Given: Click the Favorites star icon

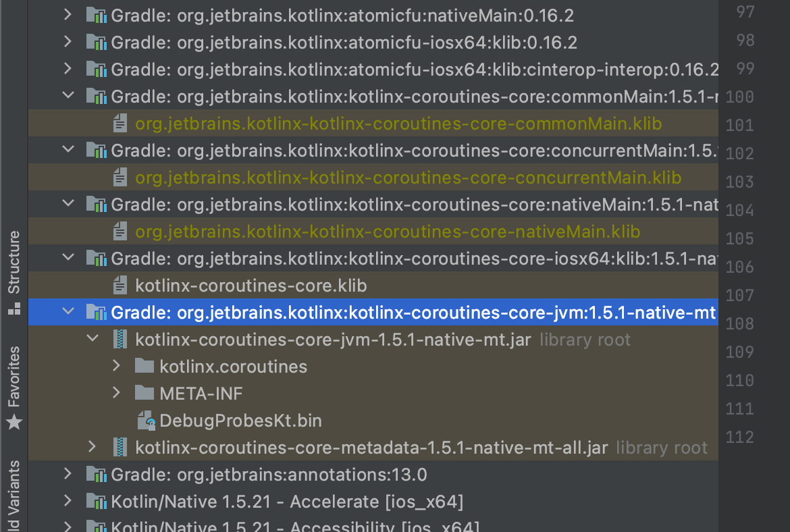Looking at the screenshot, I should (x=14, y=423).
